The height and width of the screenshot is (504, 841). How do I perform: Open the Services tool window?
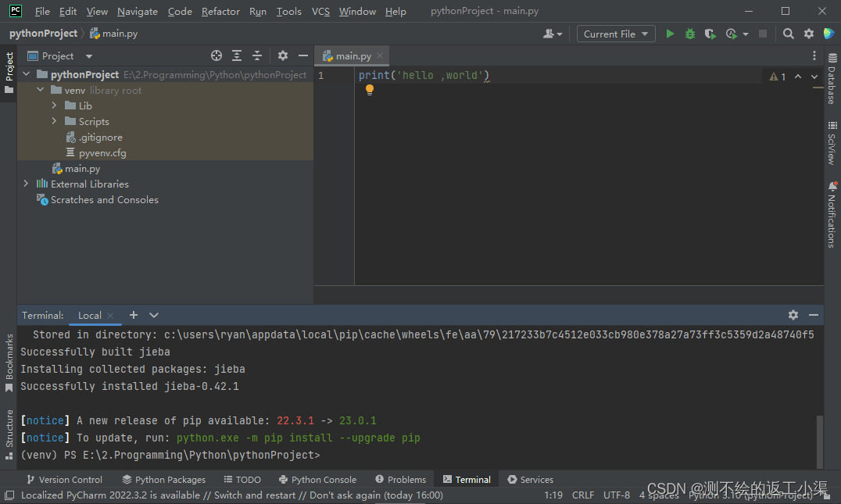point(530,479)
